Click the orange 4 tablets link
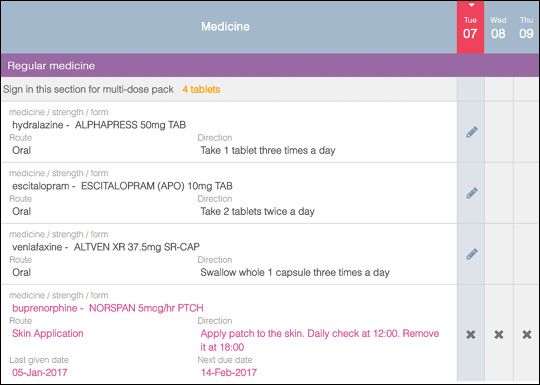This screenshot has height=385, width=540. point(201,90)
